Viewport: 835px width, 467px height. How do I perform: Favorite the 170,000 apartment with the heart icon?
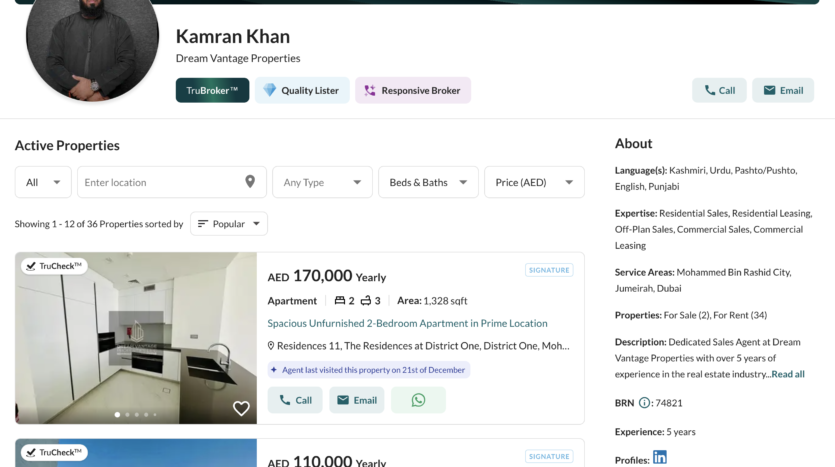(241, 408)
